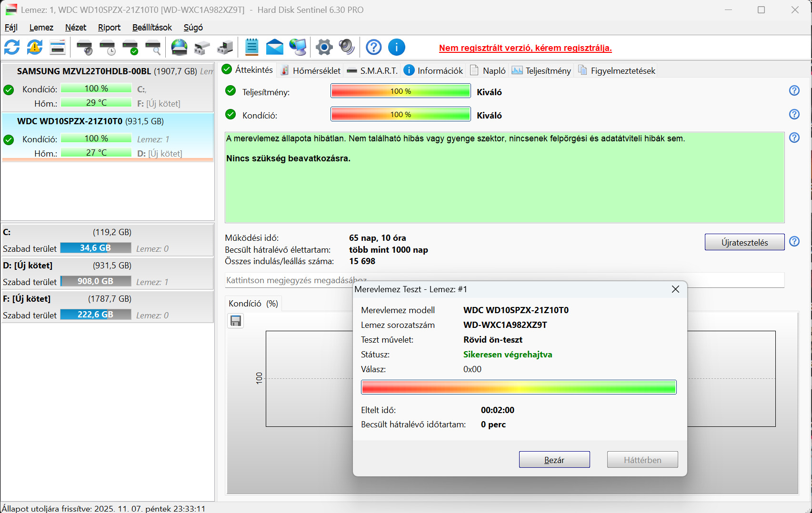Open the Beállítások menu

(152, 28)
